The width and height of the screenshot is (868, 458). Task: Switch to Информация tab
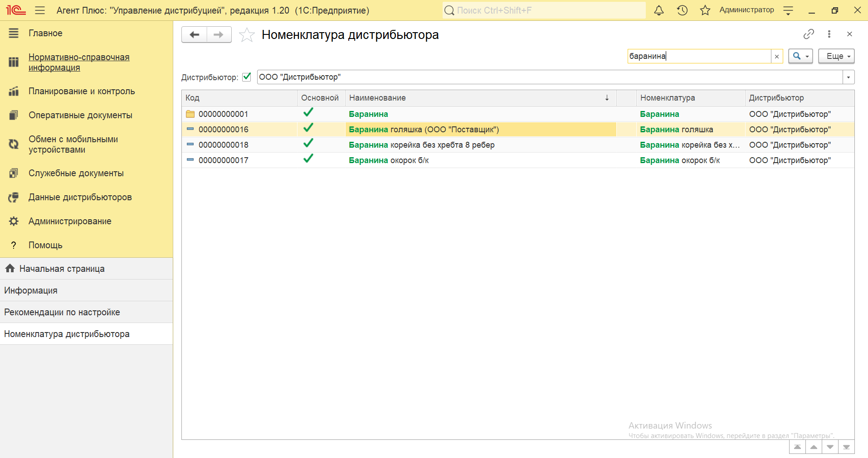coord(86,290)
